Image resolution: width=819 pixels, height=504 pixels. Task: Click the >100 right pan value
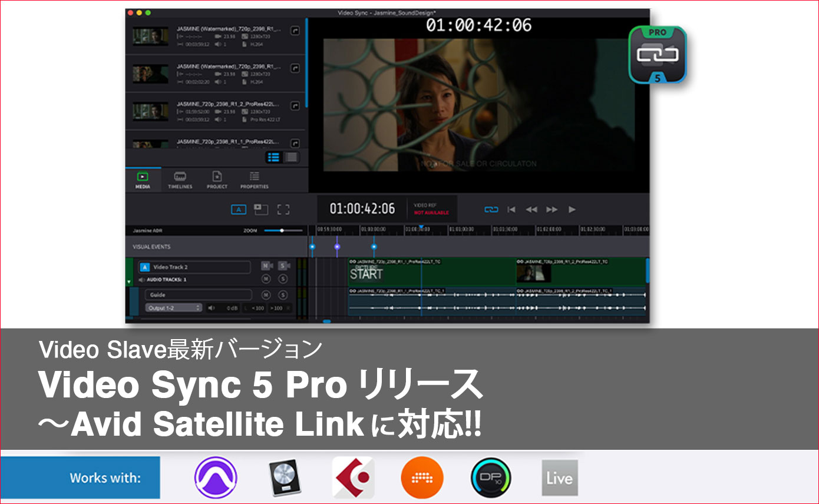coord(276,308)
